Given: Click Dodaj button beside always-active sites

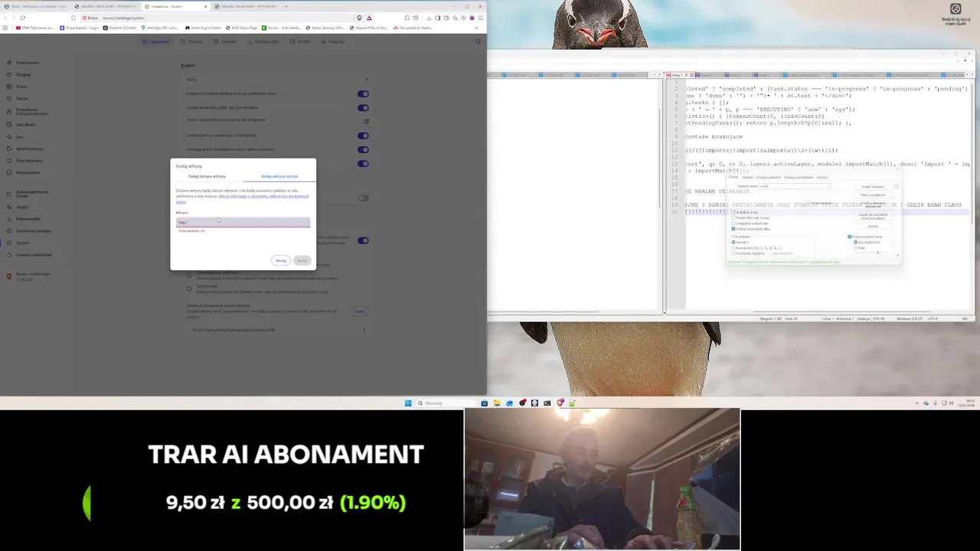Looking at the screenshot, I should [359, 311].
